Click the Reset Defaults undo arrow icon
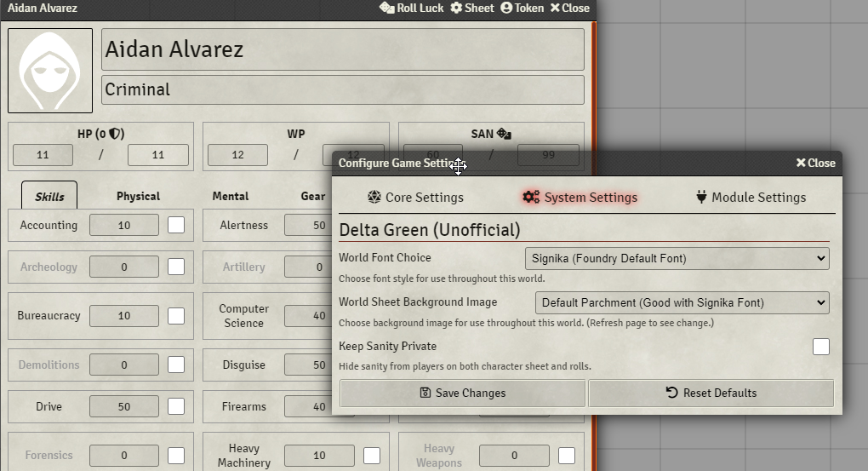The width and height of the screenshot is (868, 471). (x=671, y=393)
